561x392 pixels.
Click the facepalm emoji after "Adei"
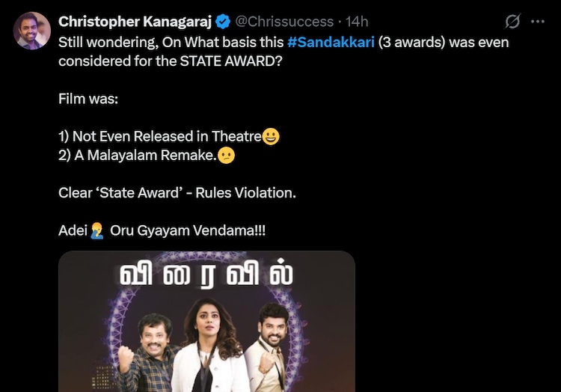pos(97,230)
